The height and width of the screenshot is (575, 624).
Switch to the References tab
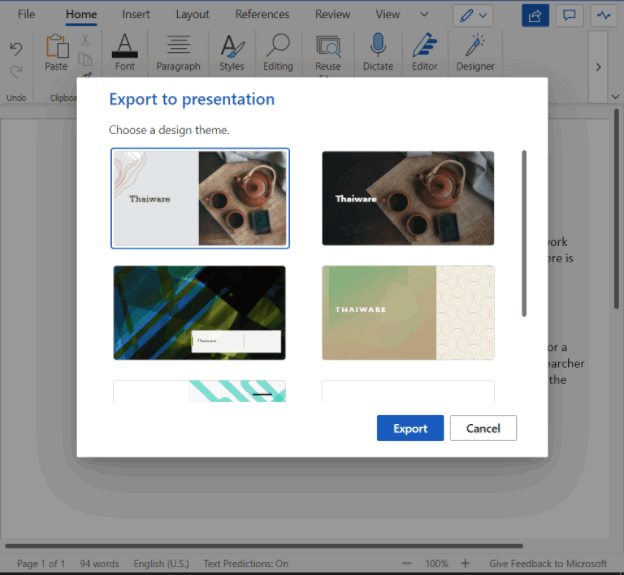(x=262, y=14)
